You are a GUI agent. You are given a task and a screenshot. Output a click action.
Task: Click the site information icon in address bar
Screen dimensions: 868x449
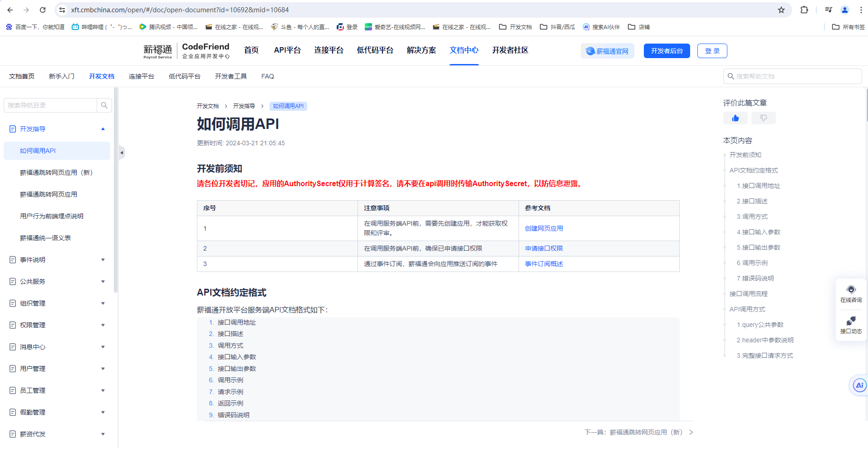(63, 10)
